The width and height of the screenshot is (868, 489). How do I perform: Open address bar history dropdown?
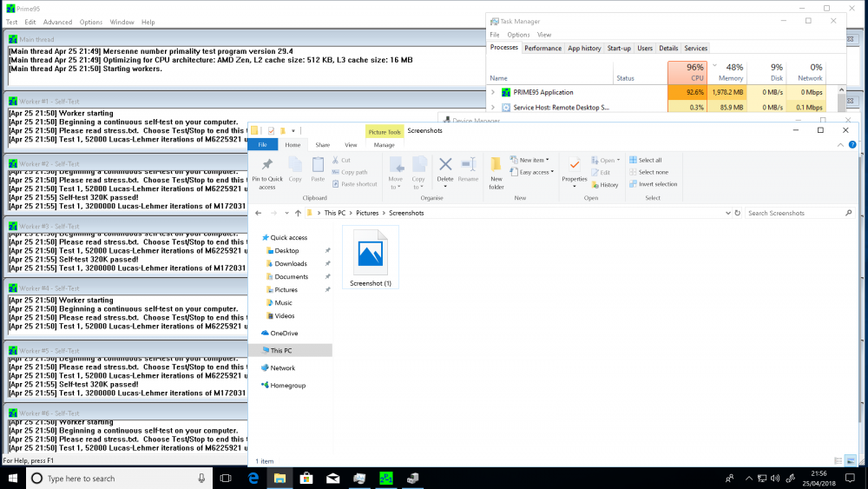click(728, 213)
